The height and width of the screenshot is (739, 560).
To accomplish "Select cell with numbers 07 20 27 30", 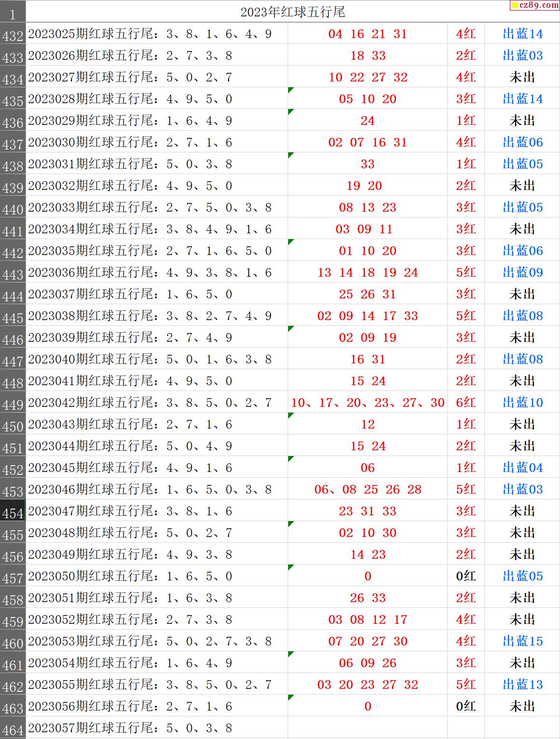I will click(368, 641).
